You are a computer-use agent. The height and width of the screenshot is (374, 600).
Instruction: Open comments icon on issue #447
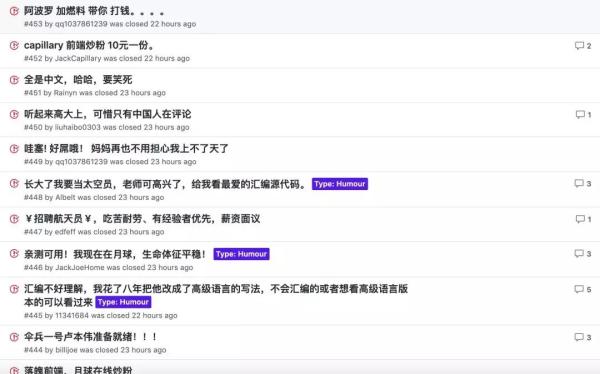click(580, 219)
